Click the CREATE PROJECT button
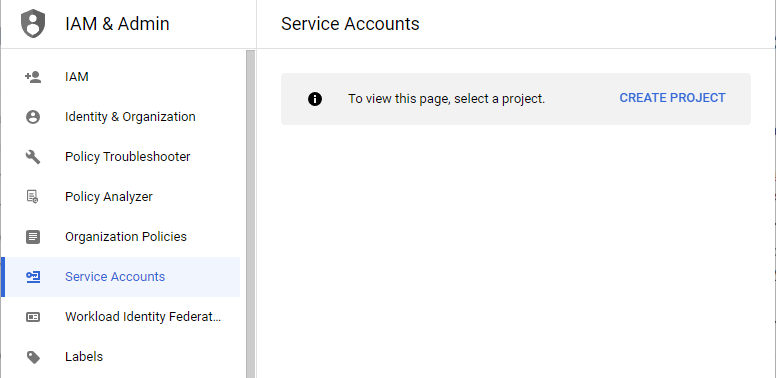 (673, 98)
